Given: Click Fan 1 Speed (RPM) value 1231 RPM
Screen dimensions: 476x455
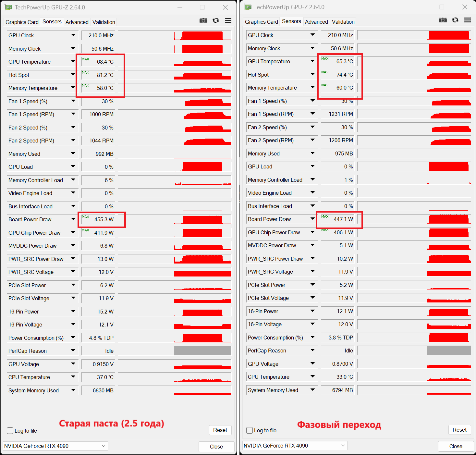Looking at the screenshot, I should [337, 114].
